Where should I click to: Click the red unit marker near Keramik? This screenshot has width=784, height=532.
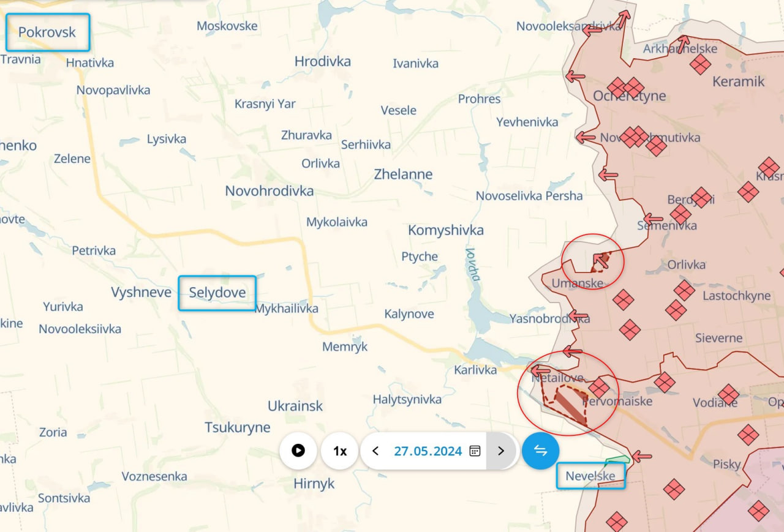700,64
